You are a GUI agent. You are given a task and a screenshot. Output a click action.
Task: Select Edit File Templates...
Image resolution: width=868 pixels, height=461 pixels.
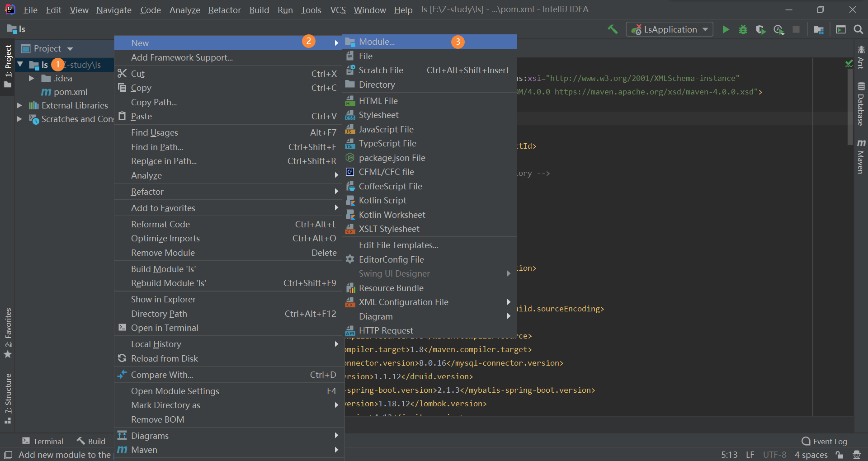[x=429, y=245]
